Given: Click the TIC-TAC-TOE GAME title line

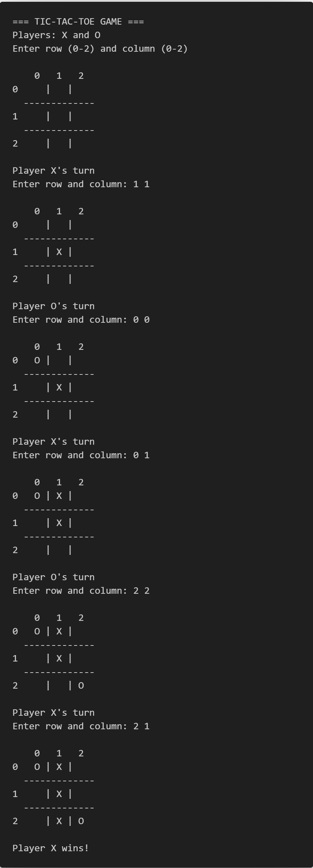Looking at the screenshot, I should point(78,22).
